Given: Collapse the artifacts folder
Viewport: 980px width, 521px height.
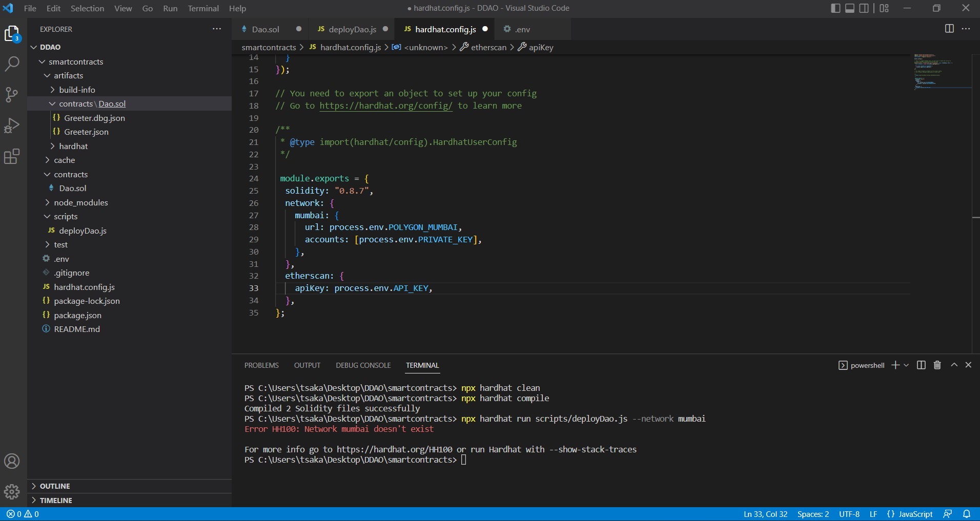Looking at the screenshot, I should pyautogui.click(x=129, y=75).
